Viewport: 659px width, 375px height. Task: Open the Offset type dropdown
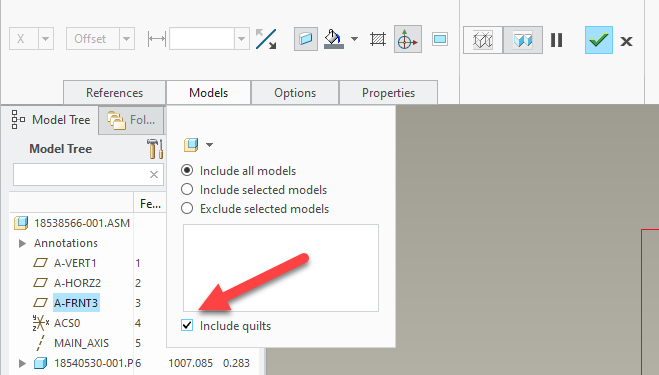[126, 39]
